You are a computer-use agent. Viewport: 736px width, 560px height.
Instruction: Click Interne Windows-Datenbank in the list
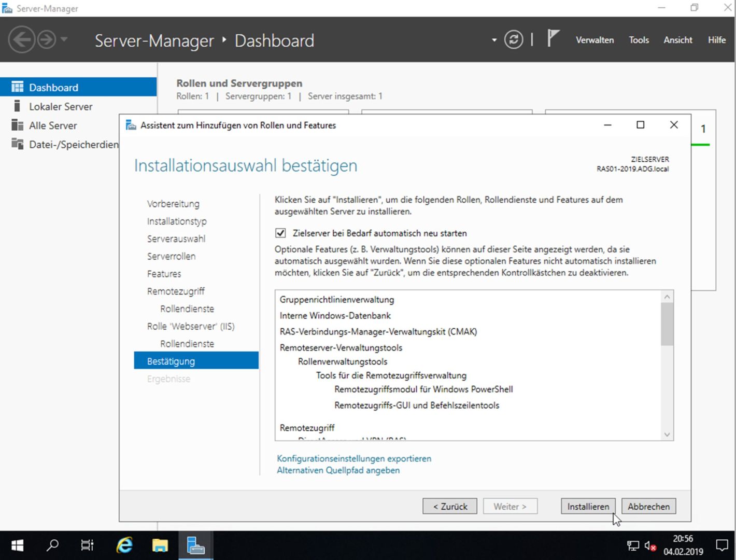point(335,316)
